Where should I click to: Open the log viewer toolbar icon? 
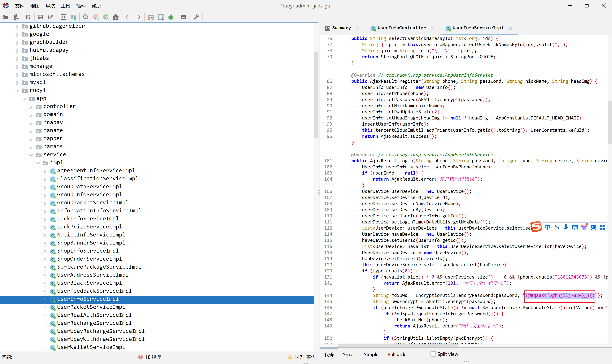(x=183, y=17)
